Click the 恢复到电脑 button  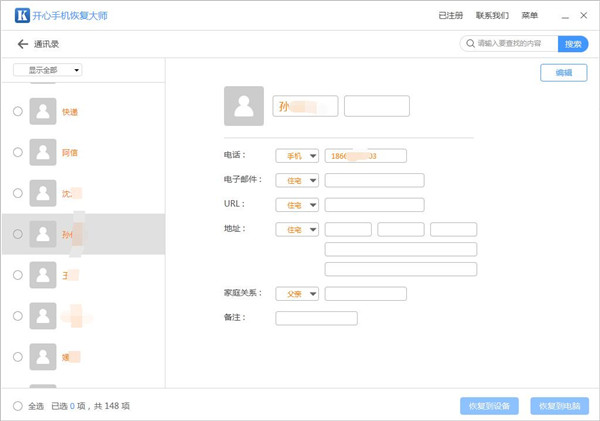tap(559, 406)
